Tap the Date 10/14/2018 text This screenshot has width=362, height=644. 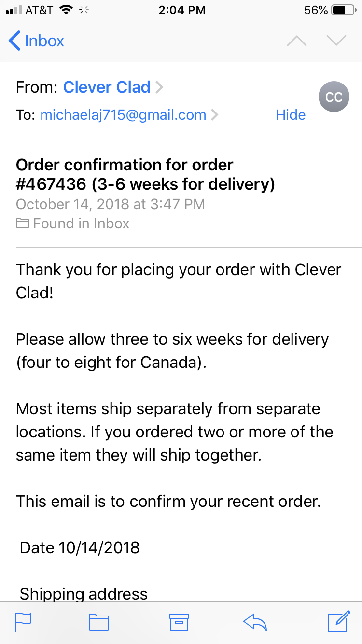[80, 547]
